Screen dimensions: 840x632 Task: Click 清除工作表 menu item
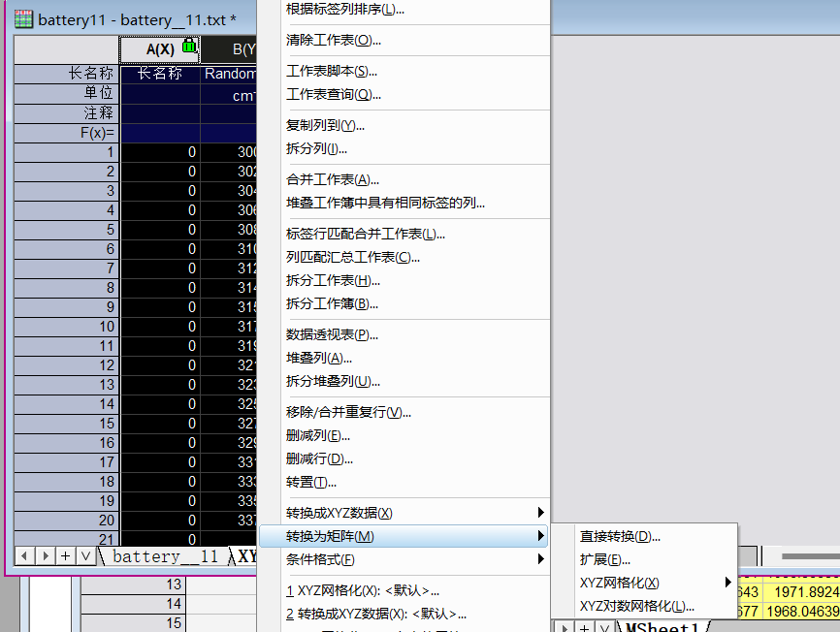[x=333, y=40]
